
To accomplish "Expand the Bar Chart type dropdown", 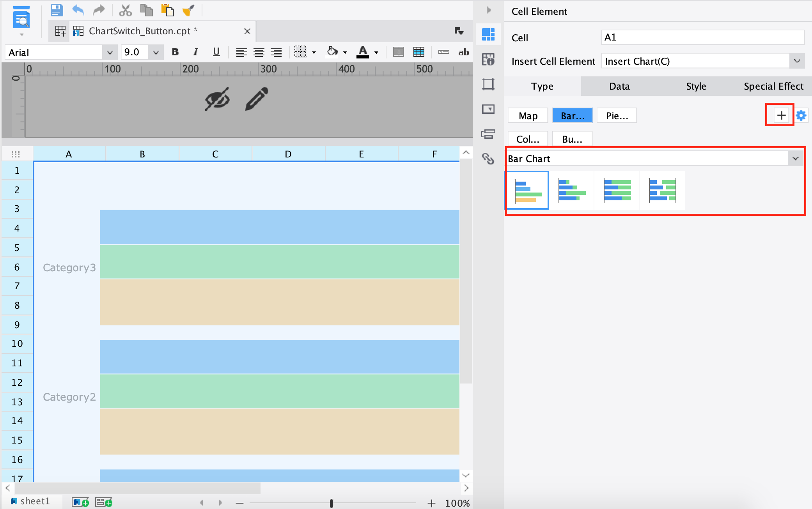I will coord(795,159).
